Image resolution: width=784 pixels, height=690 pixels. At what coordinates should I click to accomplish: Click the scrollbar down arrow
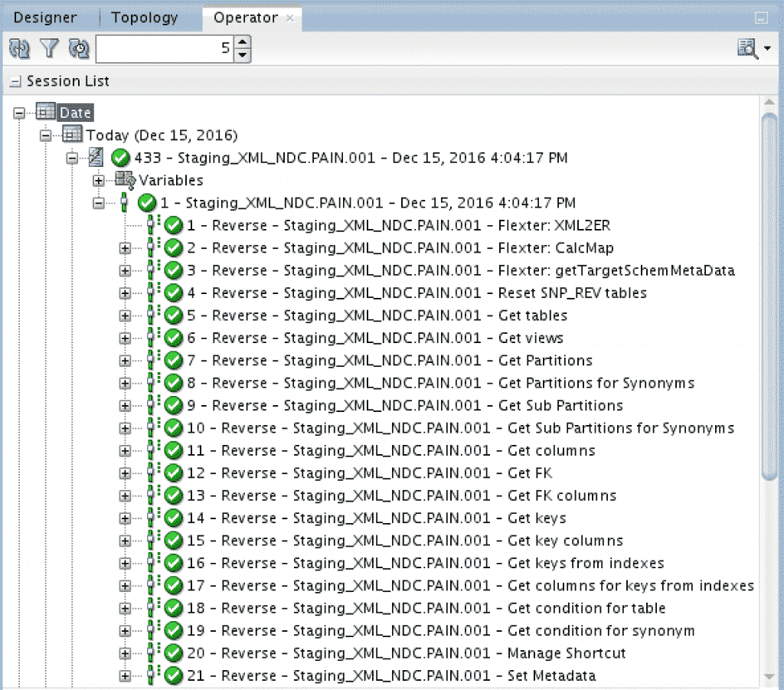pyautogui.click(x=769, y=676)
